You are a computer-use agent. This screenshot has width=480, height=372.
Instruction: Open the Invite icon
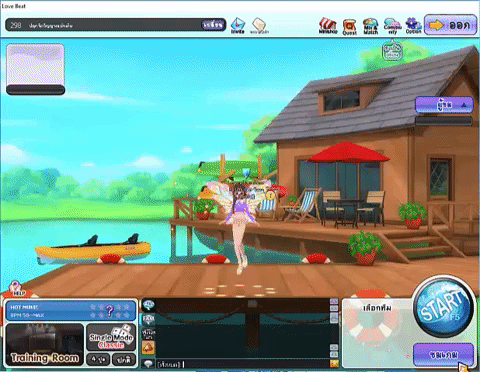pos(238,25)
